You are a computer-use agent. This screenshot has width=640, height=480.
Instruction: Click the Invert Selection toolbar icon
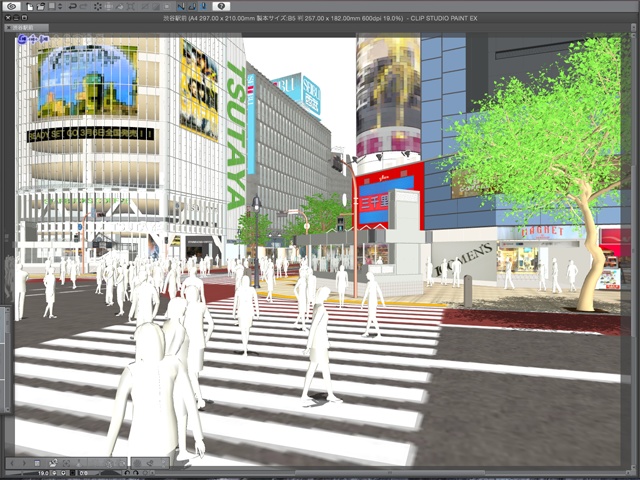coord(156,7)
